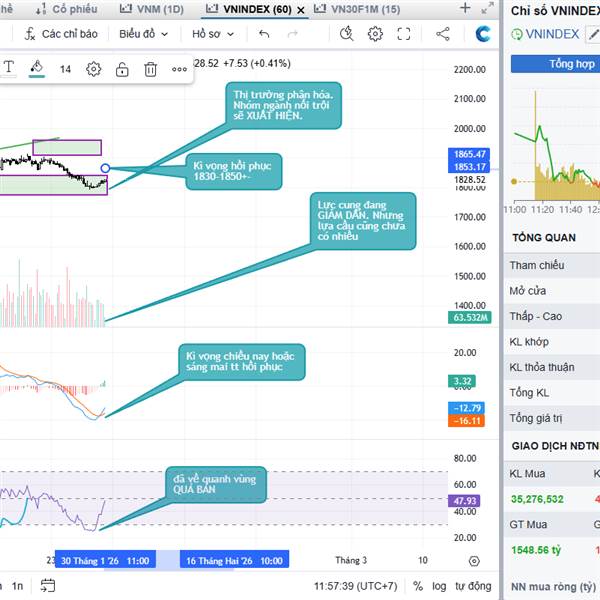Open the fill color bucket swatch
The image size is (600, 600).
(37, 68)
